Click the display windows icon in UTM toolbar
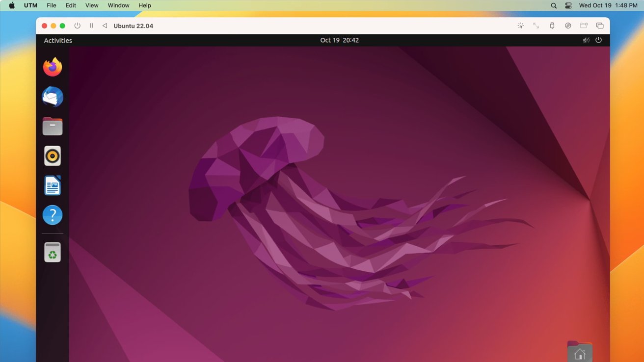Image resolution: width=644 pixels, height=362 pixels. (600, 26)
